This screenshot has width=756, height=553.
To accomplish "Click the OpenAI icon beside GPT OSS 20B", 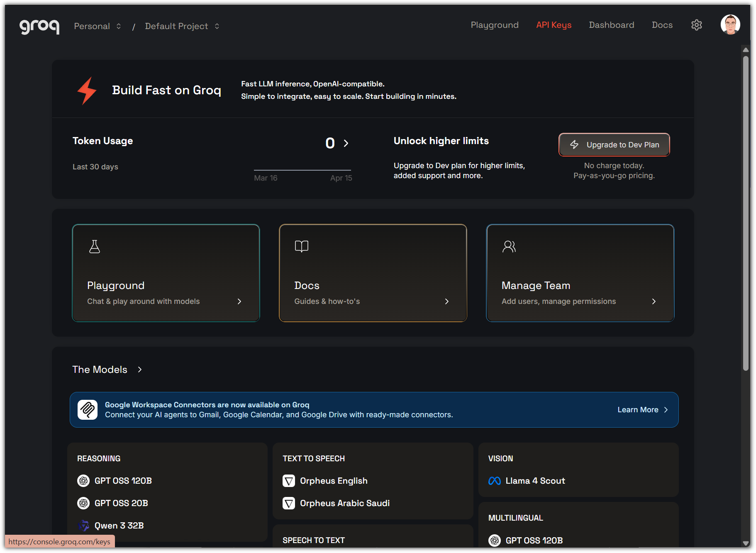I will (x=83, y=503).
